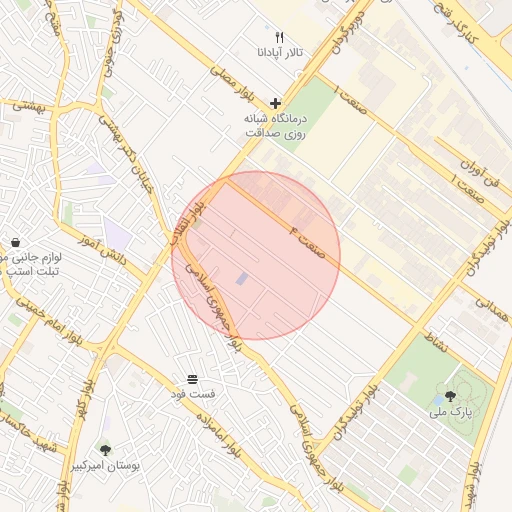Select the tree icon of بوستان امیرکبیر
This screenshot has width=512, height=512.
[105, 450]
